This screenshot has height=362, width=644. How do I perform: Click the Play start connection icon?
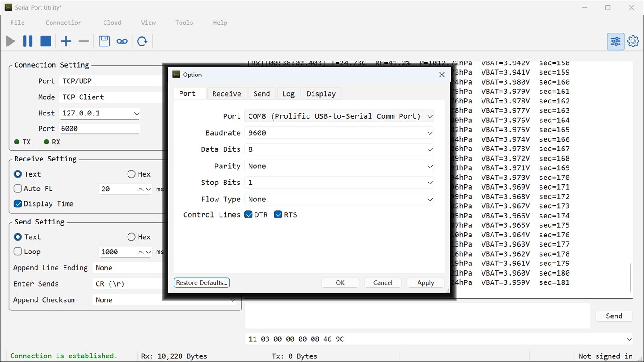pyautogui.click(x=10, y=41)
